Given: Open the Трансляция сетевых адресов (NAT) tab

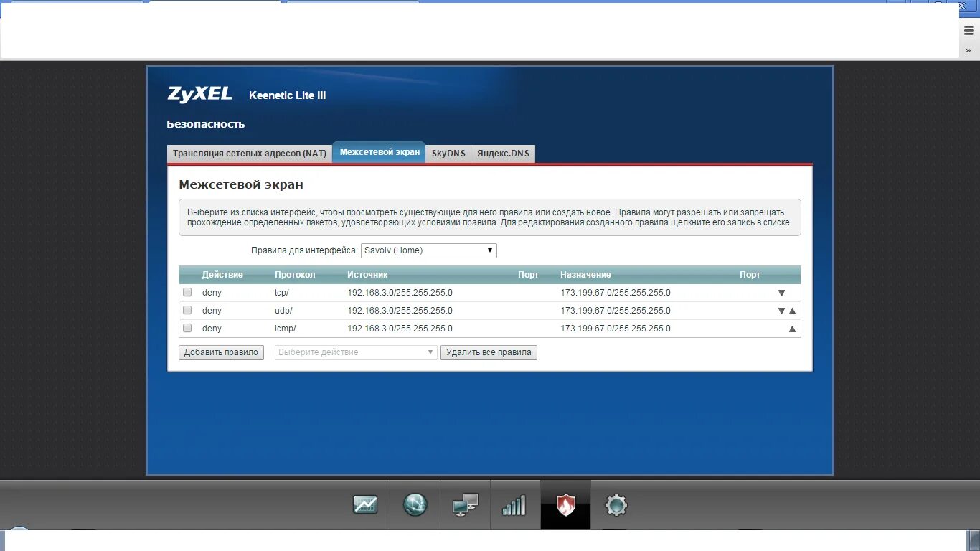Looking at the screenshot, I should 249,153.
